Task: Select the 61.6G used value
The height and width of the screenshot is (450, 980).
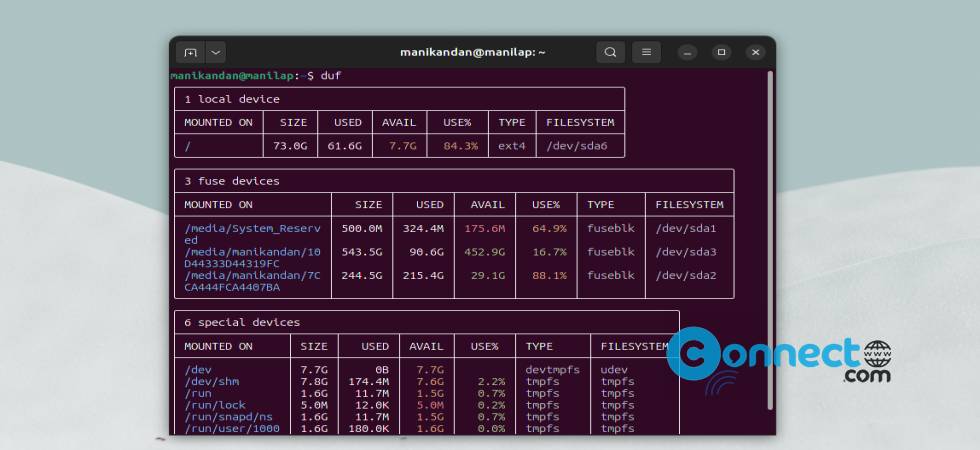Action: tap(345, 146)
